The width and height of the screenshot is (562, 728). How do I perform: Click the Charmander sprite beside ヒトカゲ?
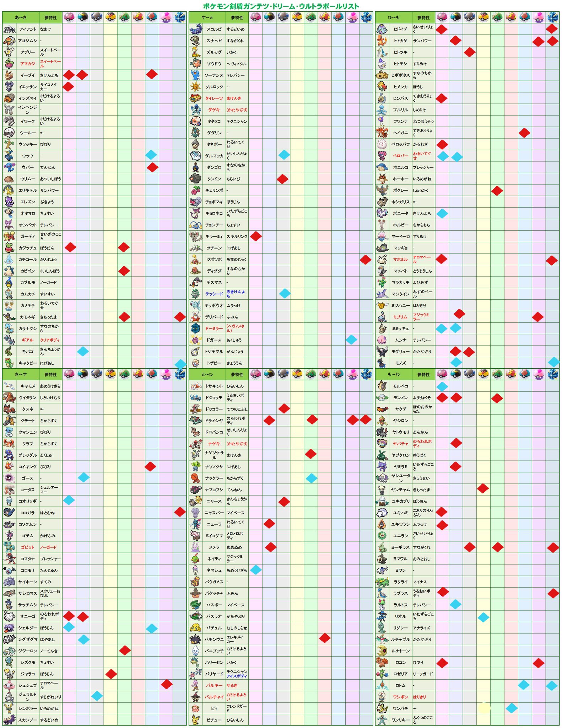click(x=382, y=41)
